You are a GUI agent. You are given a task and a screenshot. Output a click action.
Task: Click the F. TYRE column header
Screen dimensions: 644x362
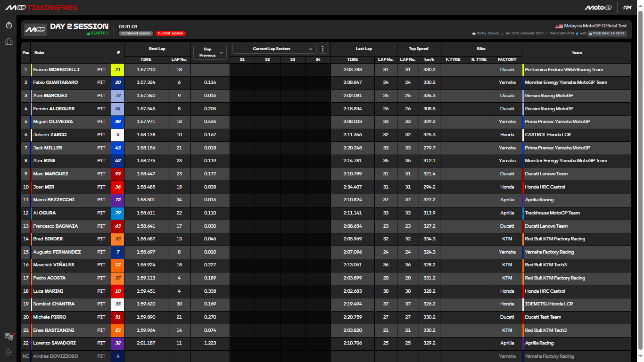tap(453, 59)
